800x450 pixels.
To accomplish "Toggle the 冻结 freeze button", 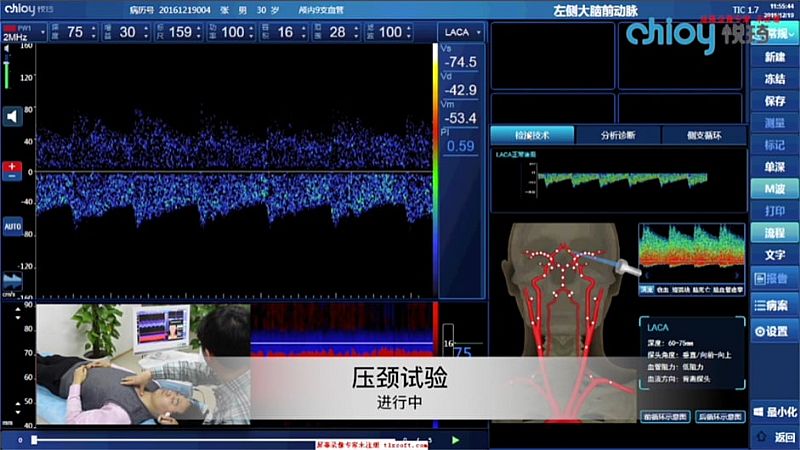I will click(x=774, y=78).
